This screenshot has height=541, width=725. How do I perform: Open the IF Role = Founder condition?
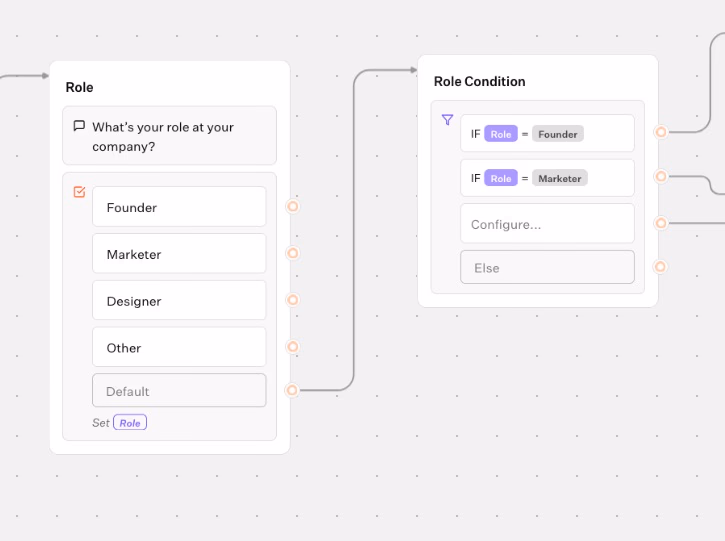coord(547,134)
